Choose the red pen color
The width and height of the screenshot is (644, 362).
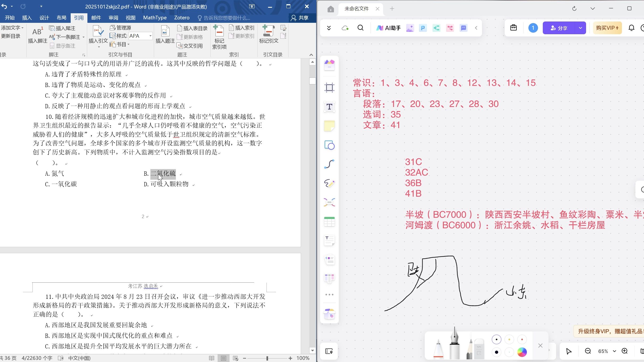[522, 339]
